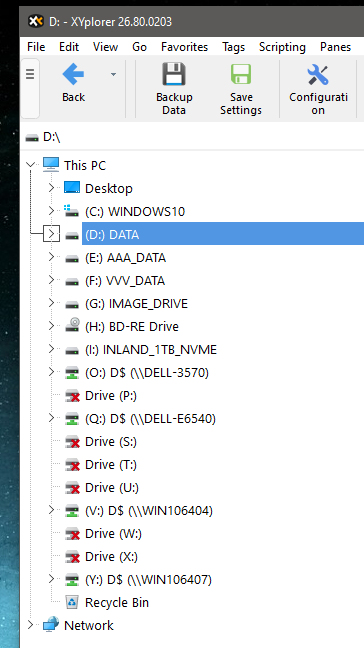Click the Backup Data floppy icon
364x648 pixels.
[174, 74]
